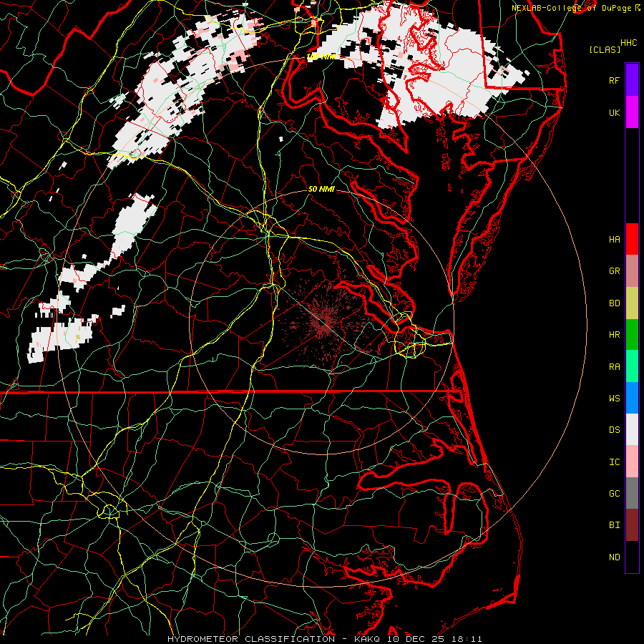Screen dimensions: 644x644
Task: Click the '100 NMI' range ring label
Action: [x=321, y=57]
